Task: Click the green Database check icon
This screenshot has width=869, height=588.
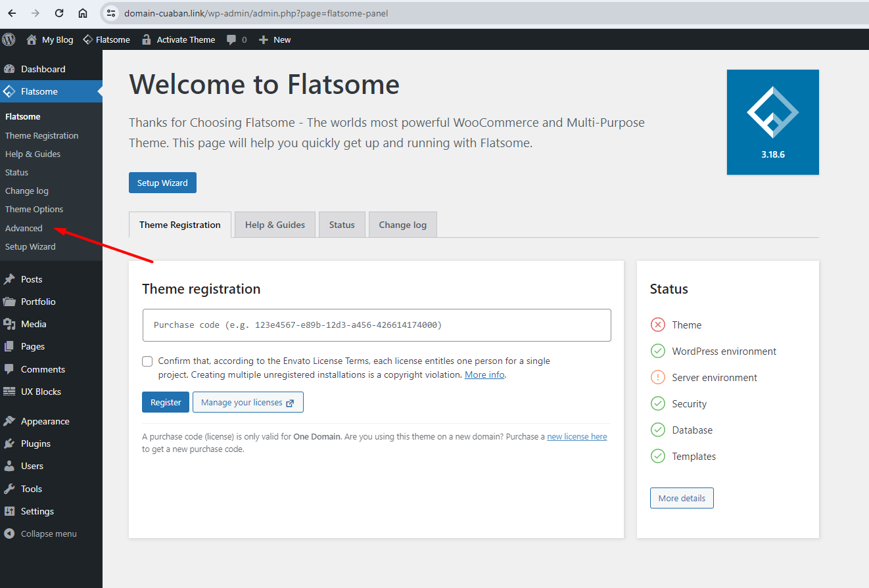Action: [x=658, y=430]
